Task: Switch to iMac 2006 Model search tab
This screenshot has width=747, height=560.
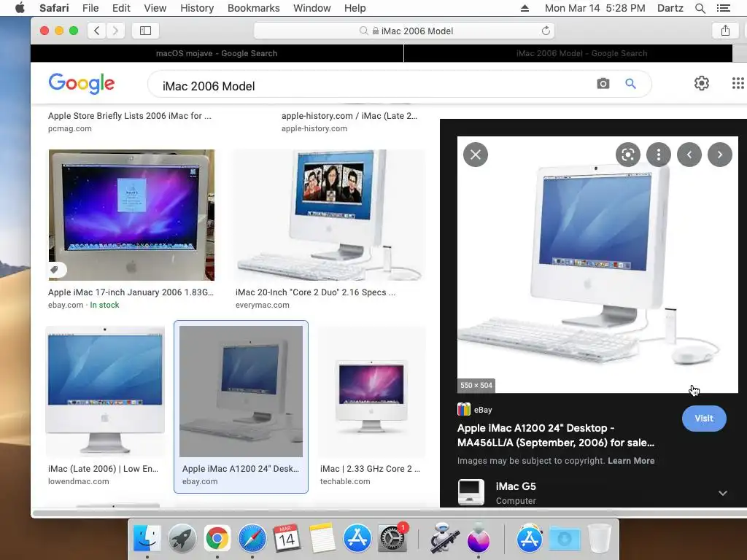Action: (x=568, y=53)
